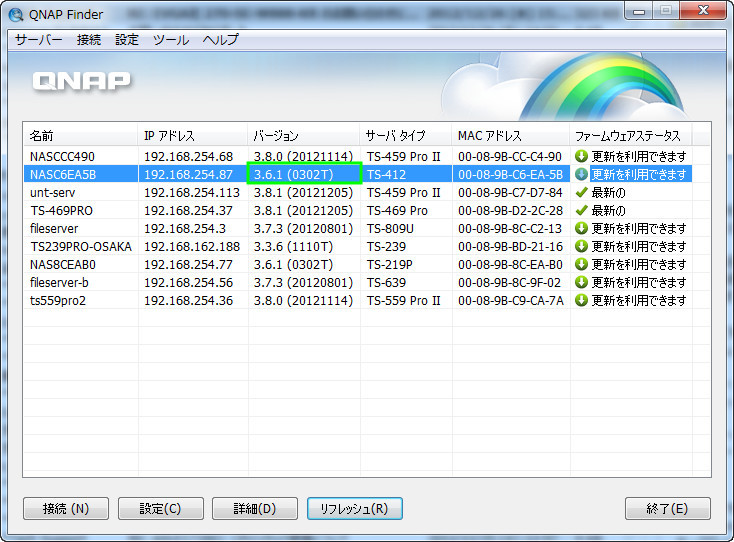This screenshot has width=734, height=542.
Task: Click MAC address 00-08-9B-D2-2C-28
Action: pyautogui.click(x=510, y=211)
